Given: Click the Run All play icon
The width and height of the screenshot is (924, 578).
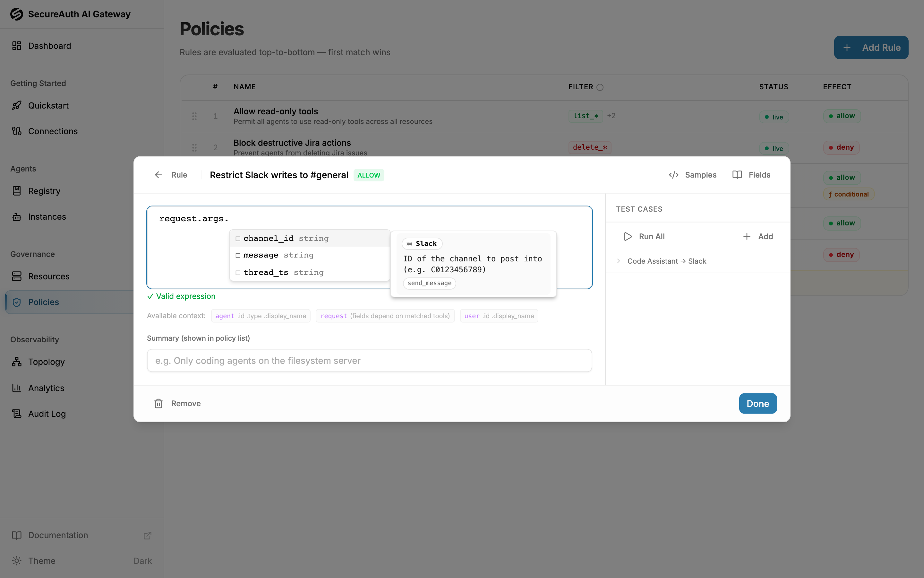Looking at the screenshot, I should (x=628, y=237).
